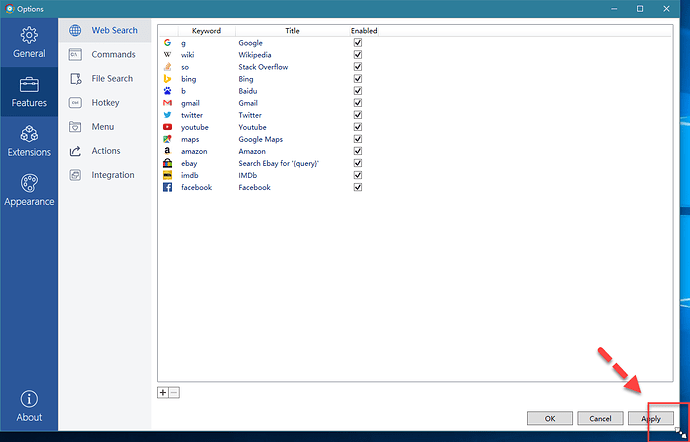Disable the ebay enabled checkbox
This screenshot has height=442, width=690.
click(358, 163)
